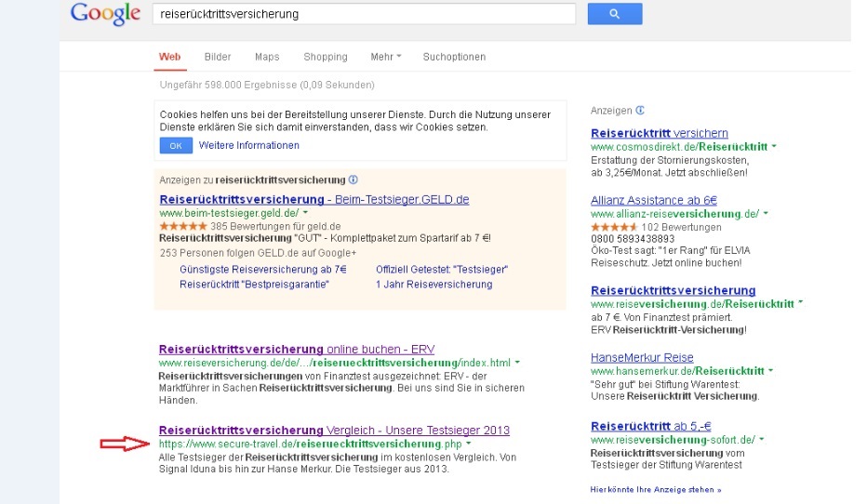Open 1 Jahr Reiseversicherung sitelink
The height and width of the screenshot is (504, 867).
434,285
